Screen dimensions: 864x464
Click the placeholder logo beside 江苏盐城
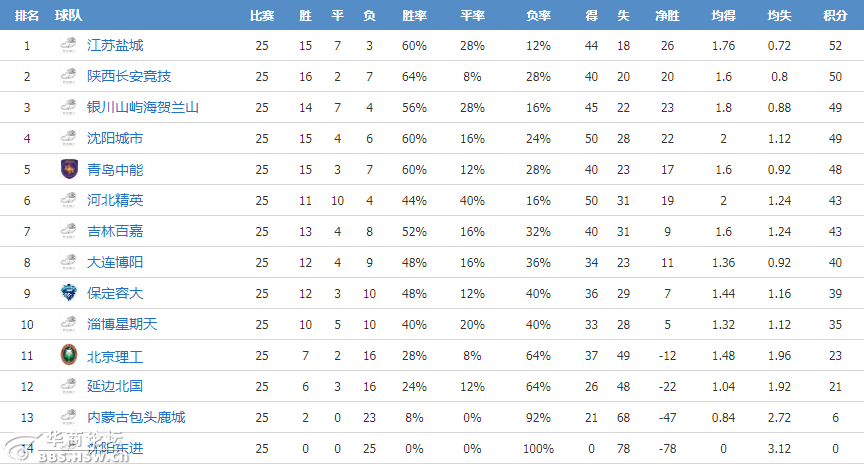coord(69,45)
